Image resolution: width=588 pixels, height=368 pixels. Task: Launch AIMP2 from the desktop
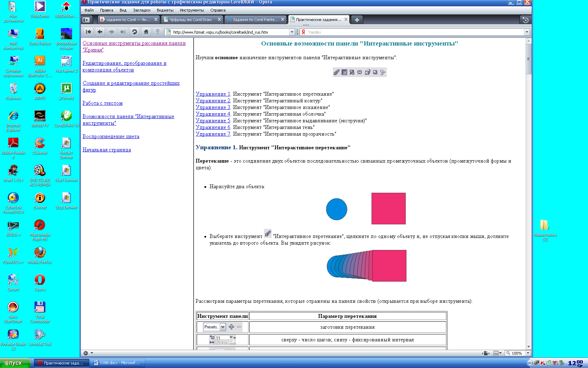(40, 91)
